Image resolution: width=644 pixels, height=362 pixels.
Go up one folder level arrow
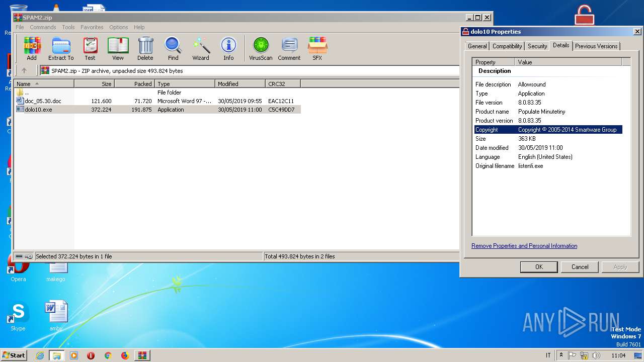[24, 71]
